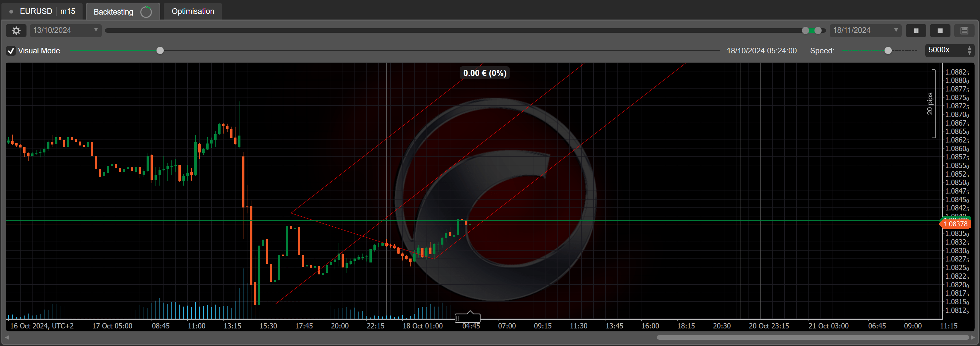Viewport: 980px width, 346px height.
Task: Click the right handle of the date range slider
Action: (x=817, y=30)
